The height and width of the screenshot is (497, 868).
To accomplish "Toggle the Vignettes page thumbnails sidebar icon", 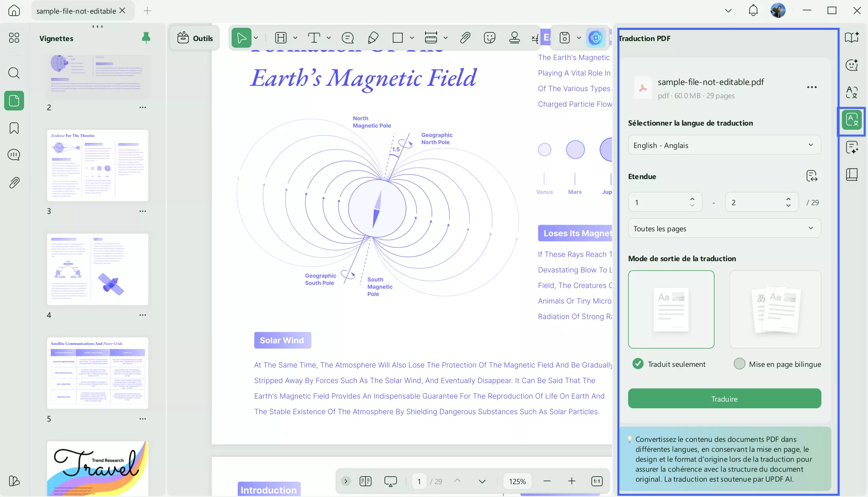I will coord(14,101).
